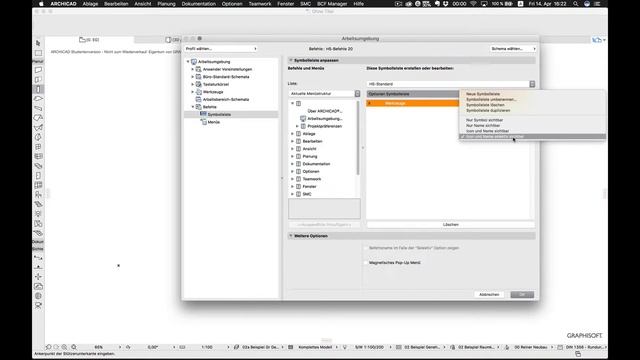
Task: Select Menüs in settings tree
Action: coord(213,122)
